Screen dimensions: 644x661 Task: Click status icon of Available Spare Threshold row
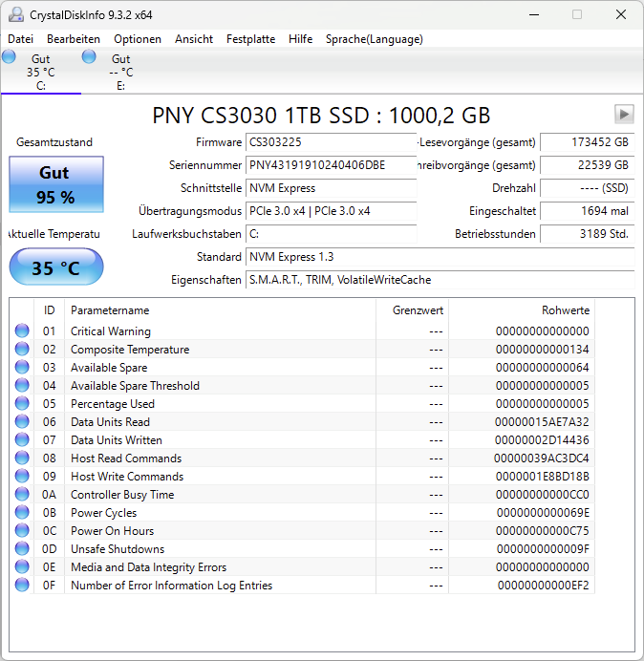coord(22,385)
